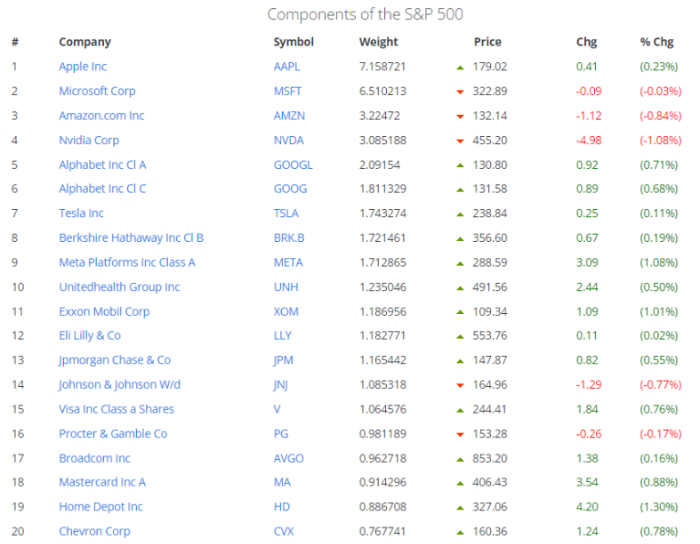Image resolution: width=700 pixels, height=544 pixels.
Task: Open the Unitedhealth Group Inc link
Action: [119, 287]
